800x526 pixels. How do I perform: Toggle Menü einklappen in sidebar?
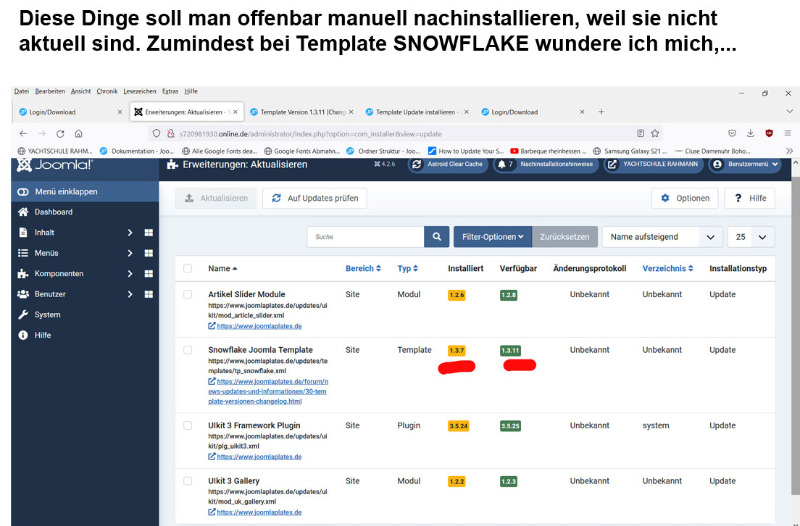pos(85,192)
